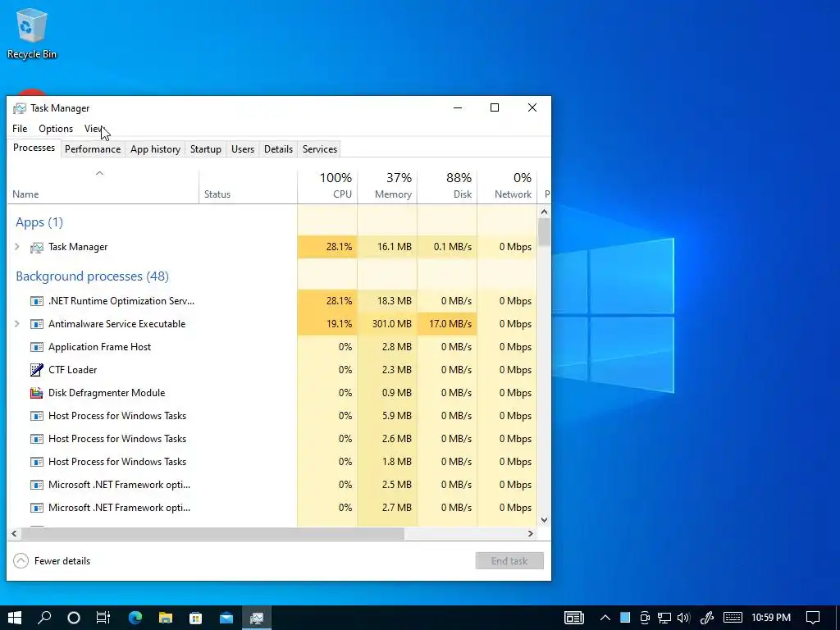
Task: Open Cortana circle on taskbar
Action: [74, 618]
